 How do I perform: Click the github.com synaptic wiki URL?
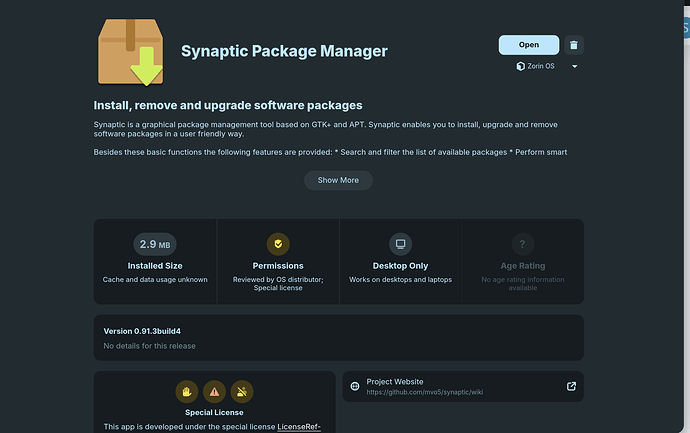[425, 392]
